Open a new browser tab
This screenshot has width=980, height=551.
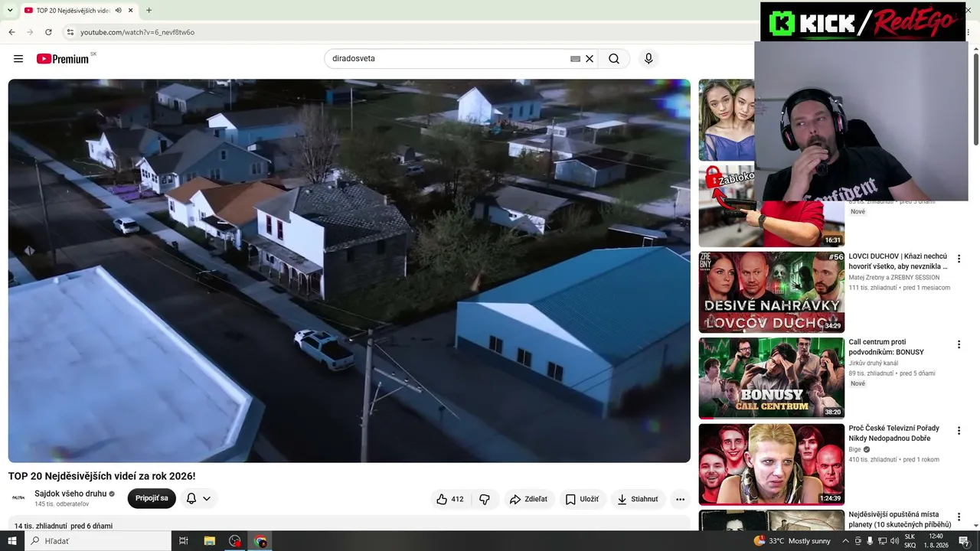point(149,11)
